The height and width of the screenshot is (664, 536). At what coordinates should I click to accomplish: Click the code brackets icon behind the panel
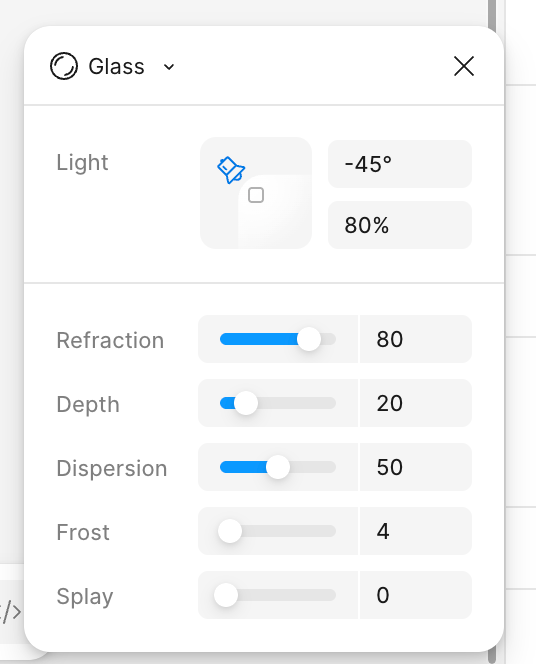point(10,612)
